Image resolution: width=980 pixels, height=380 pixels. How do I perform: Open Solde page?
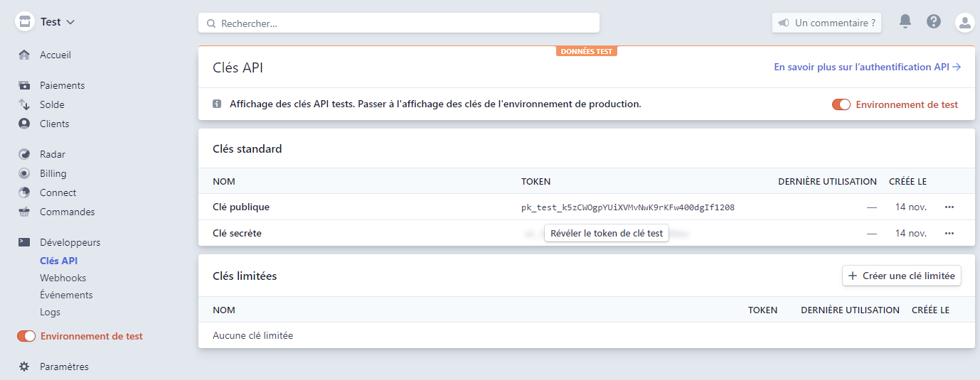click(52, 104)
